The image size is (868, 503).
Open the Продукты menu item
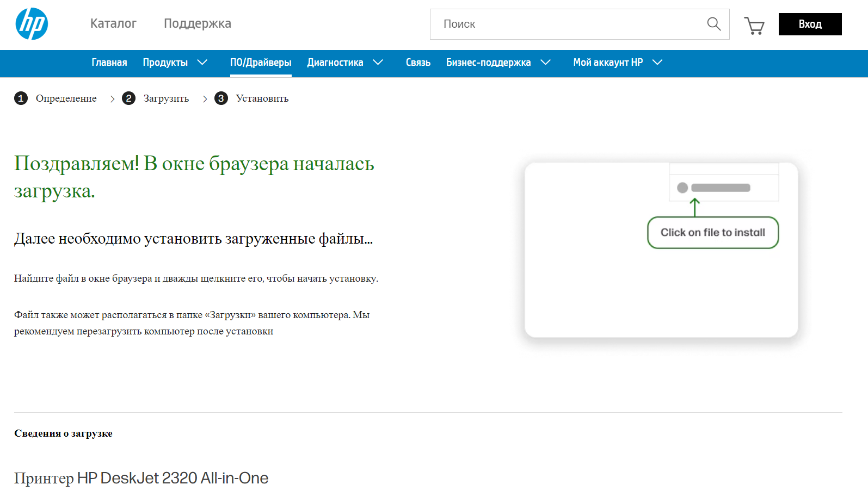click(165, 63)
